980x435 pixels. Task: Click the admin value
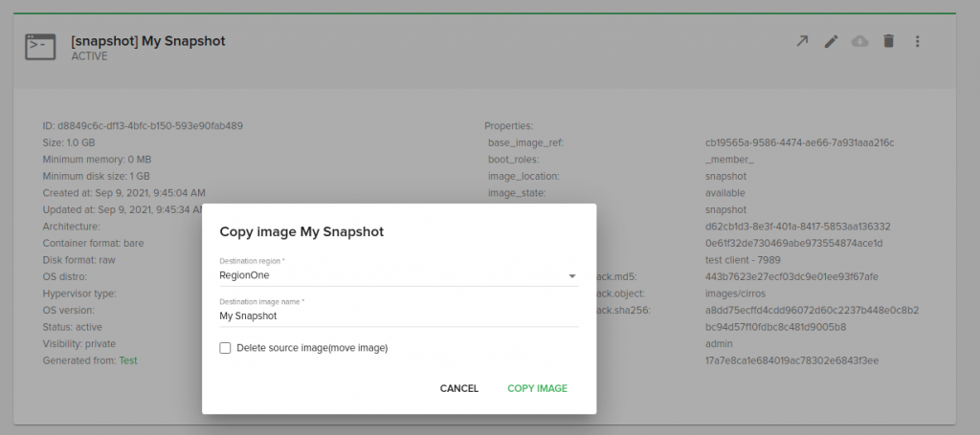719,344
